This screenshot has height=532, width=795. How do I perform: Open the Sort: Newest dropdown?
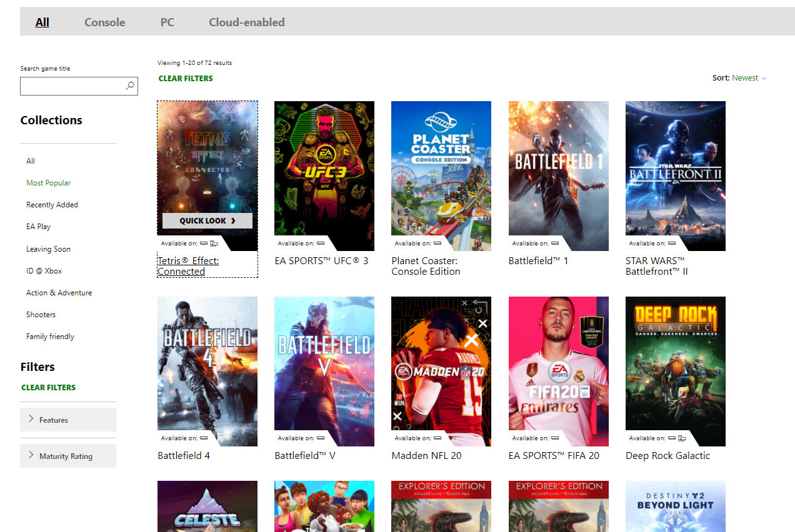(x=739, y=78)
